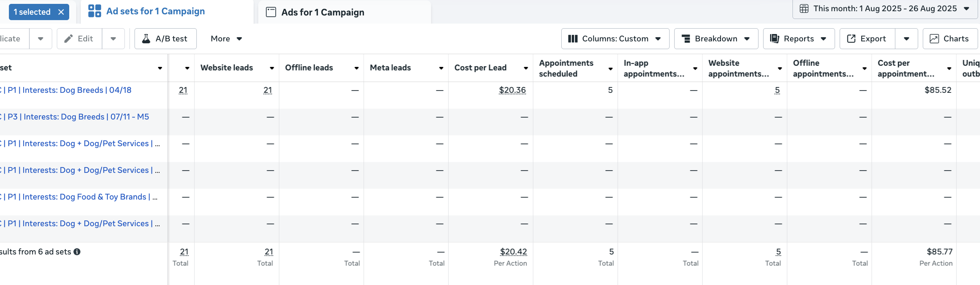Expand the More dropdown menu

pos(226,39)
